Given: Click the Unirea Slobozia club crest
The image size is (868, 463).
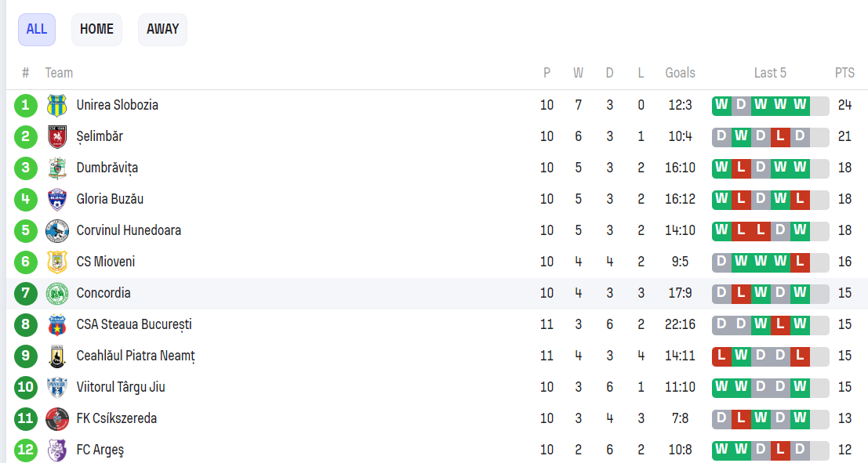Looking at the screenshot, I should 57,105.
